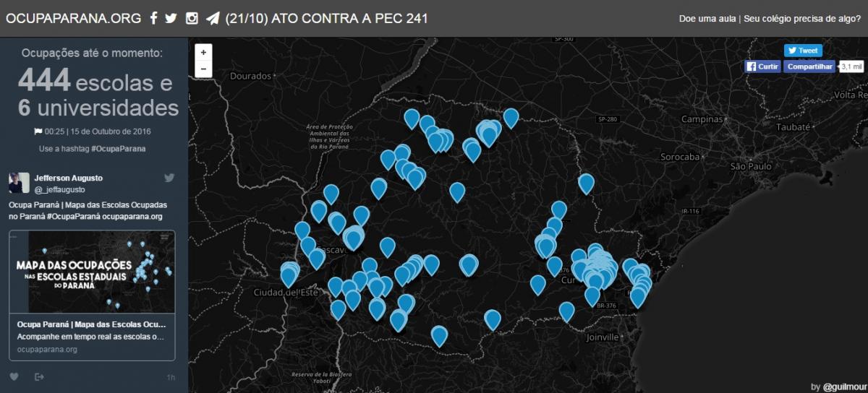Open the Facebook page icon in header
Viewport: 868px width, 393px height.
[x=153, y=19]
